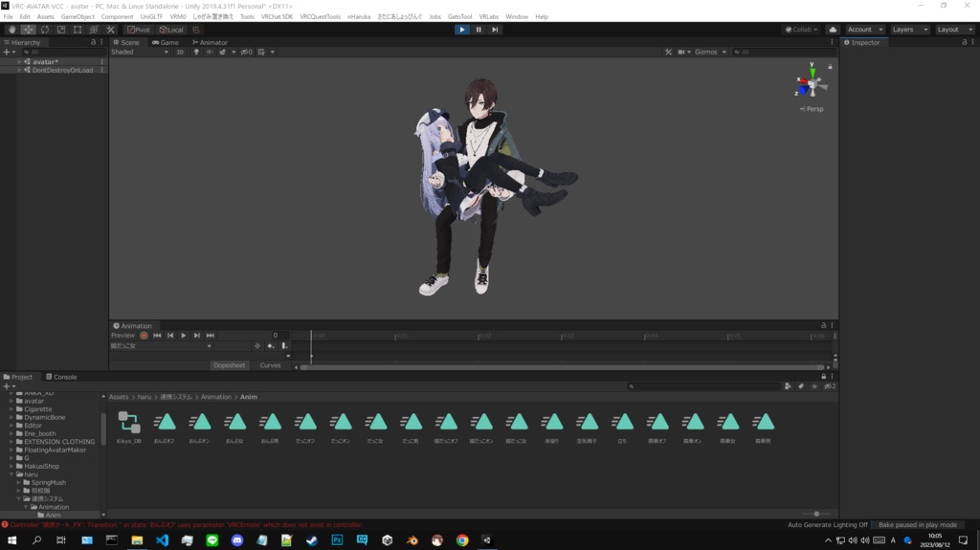
Task: Expand DontDestroyOnLoad in Hierarchy
Action: pyautogui.click(x=19, y=70)
